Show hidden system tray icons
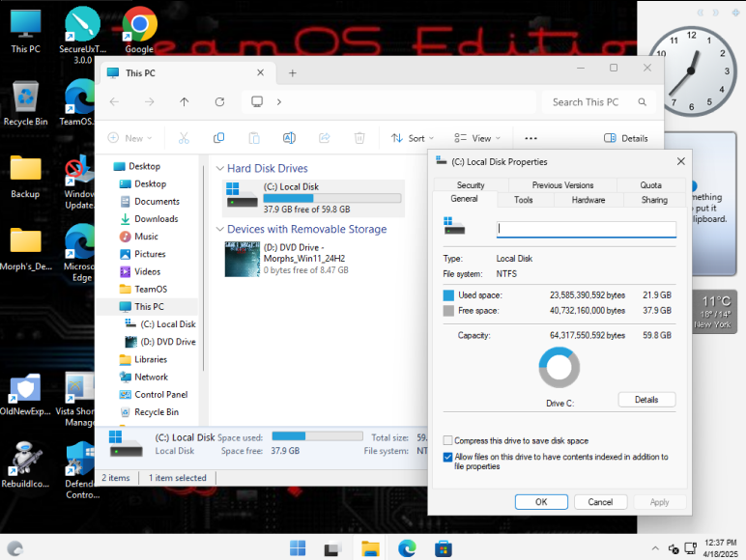Screen dimensions: 746x560 point(655,548)
